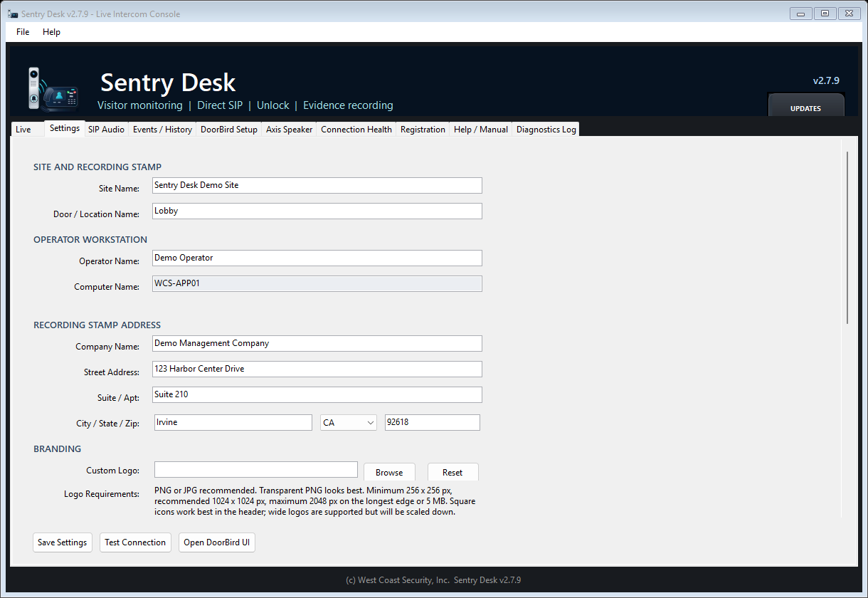This screenshot has width=868, height=598.
Task: Browse for a custom logo file
Action: click(x=389, y=472)
